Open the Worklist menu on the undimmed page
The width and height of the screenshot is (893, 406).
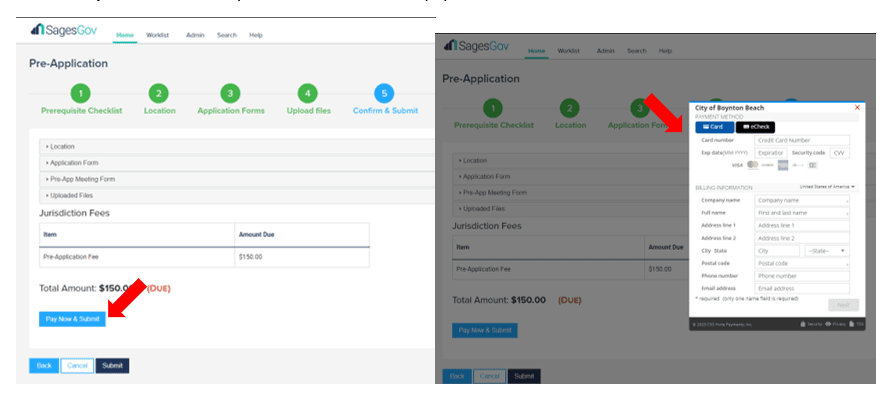tap(157, 35)
